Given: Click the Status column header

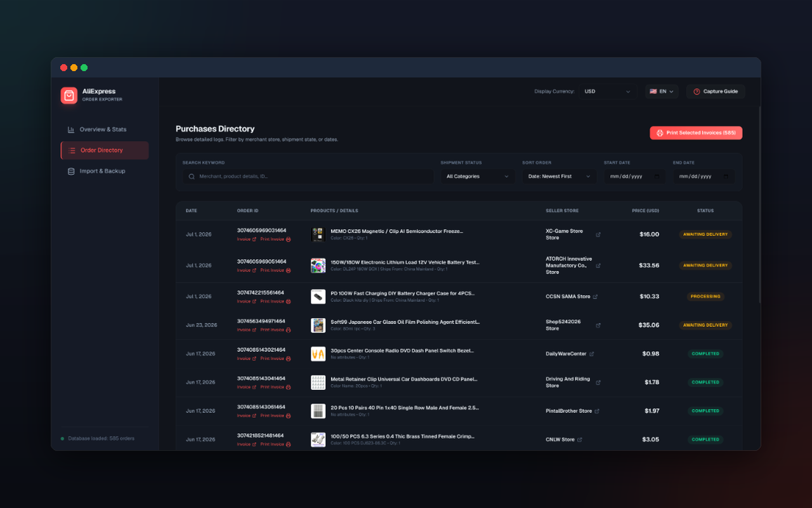Looking at the screenshot, I should pyautogui.click(x=705, y=211).
